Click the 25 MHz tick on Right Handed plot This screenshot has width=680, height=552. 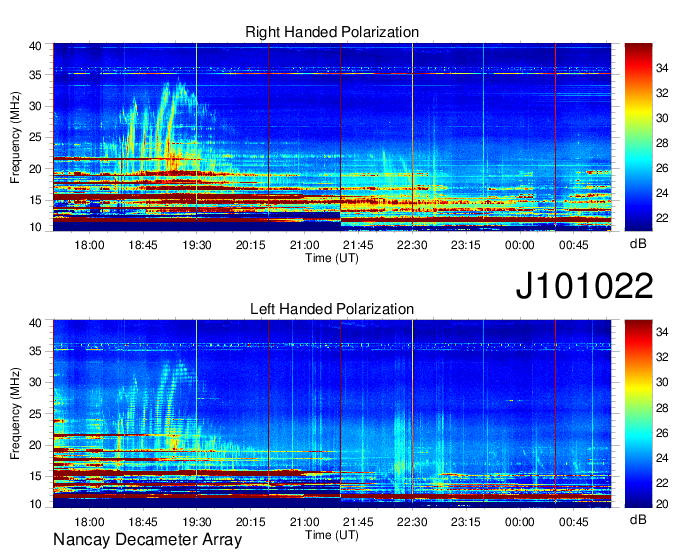coord(36,137)
